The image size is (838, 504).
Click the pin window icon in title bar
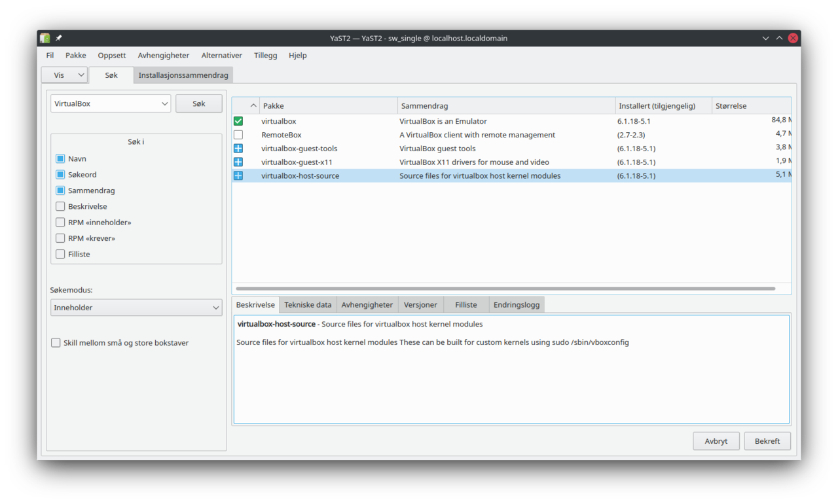pyautogui.click(x=58, y=38)
